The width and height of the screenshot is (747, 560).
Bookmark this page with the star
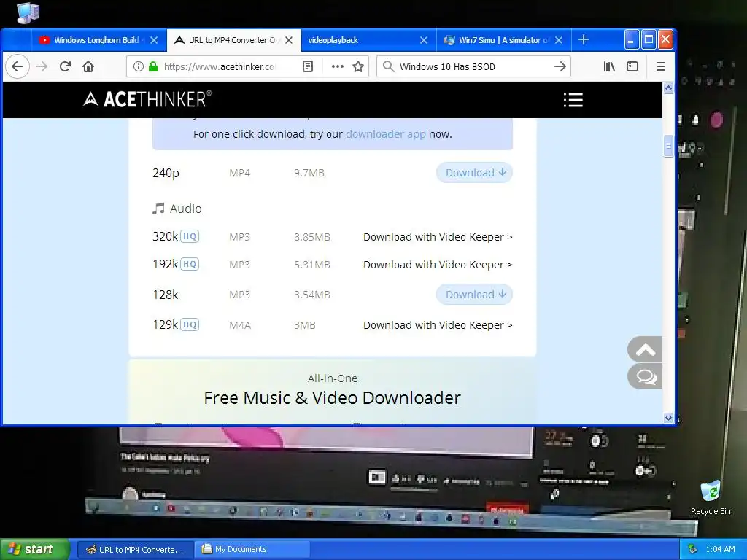tap(358, 66)
